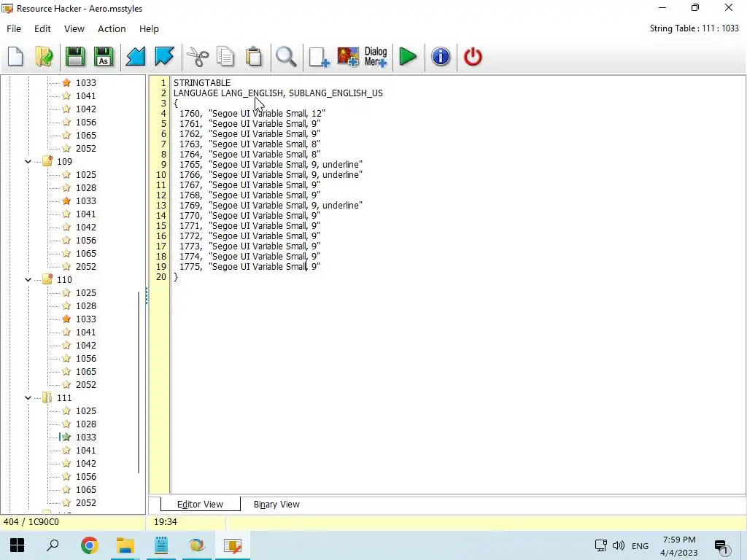Select 1041 under folder 111

[86, 451]
